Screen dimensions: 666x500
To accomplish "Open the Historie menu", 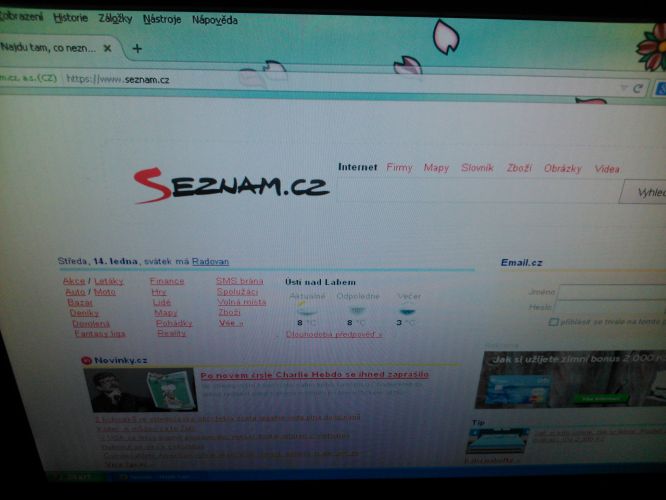I will tap(70, 18).
